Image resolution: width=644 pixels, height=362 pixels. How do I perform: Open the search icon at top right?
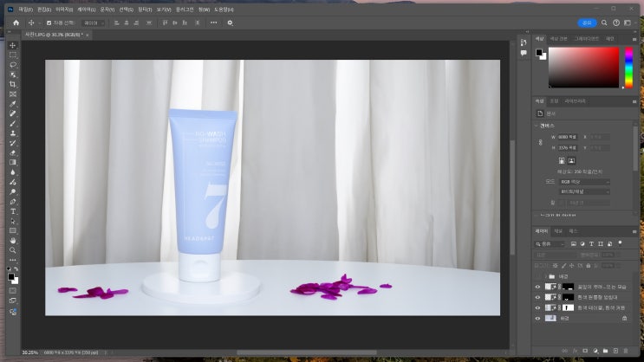click(604, 23)
